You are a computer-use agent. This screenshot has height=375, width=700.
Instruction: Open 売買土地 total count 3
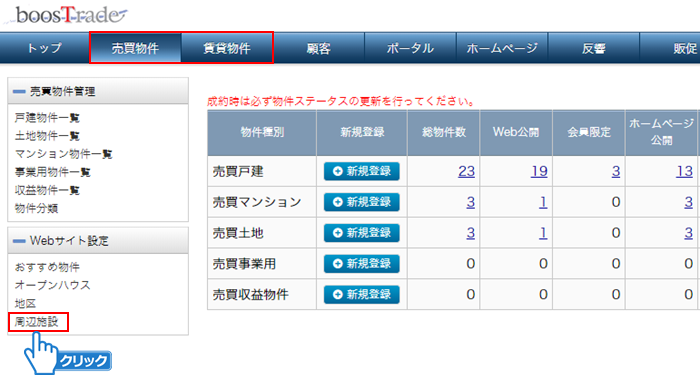[471, 233]
